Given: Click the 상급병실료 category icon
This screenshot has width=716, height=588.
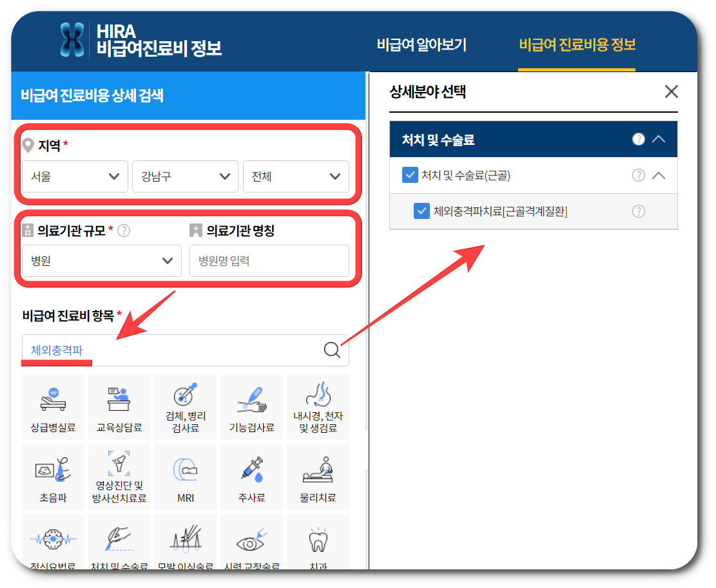Looking at the screenshot, I should coord(53,407).
